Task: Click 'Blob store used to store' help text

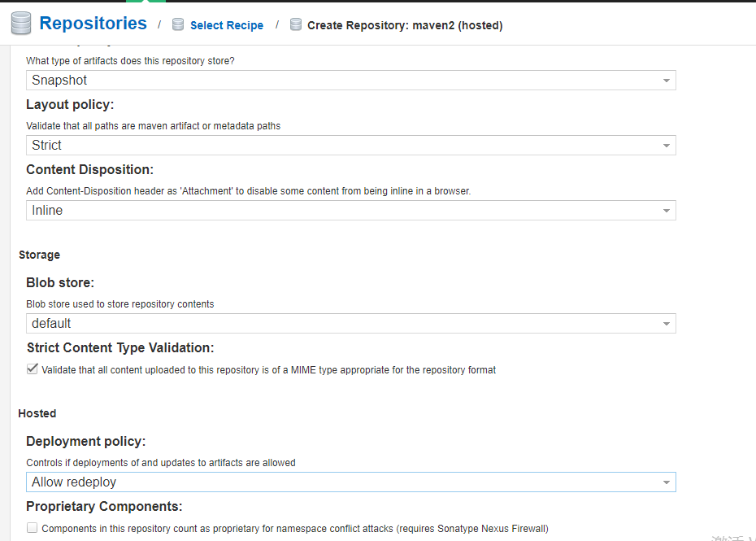Action: 120,304
